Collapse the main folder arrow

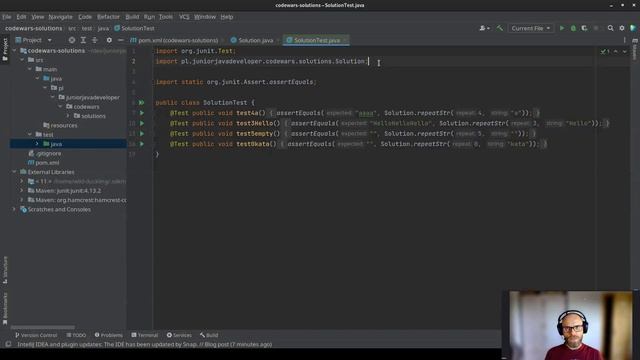tap(30, 69)
